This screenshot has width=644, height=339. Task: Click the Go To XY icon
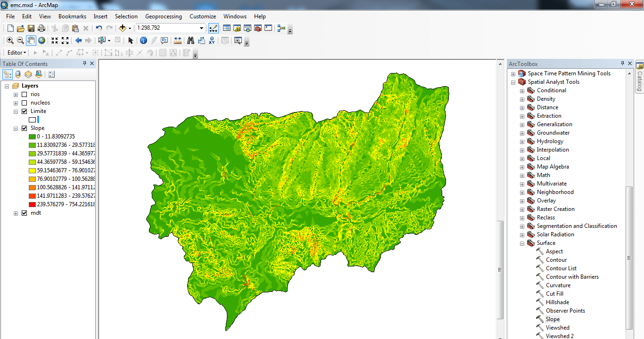click(x=212, y=40)
